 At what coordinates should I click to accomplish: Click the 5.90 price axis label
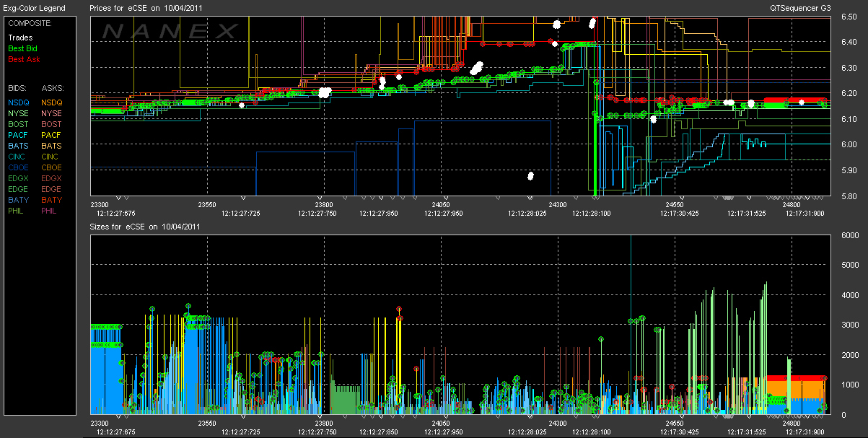coord(849,170)
